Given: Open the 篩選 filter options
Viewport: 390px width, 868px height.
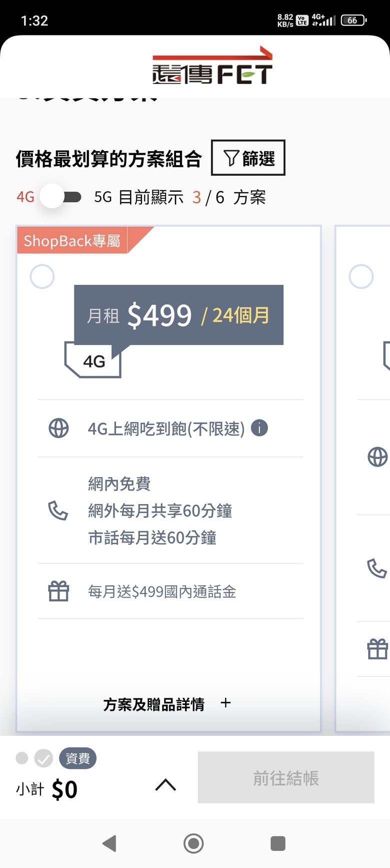Looking at the screenshot, I should coord(248,158).
